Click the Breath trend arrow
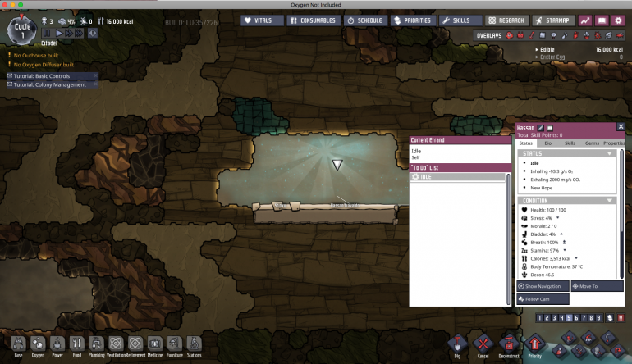Viewport: 632px width, 364px height. click(565, 242)
